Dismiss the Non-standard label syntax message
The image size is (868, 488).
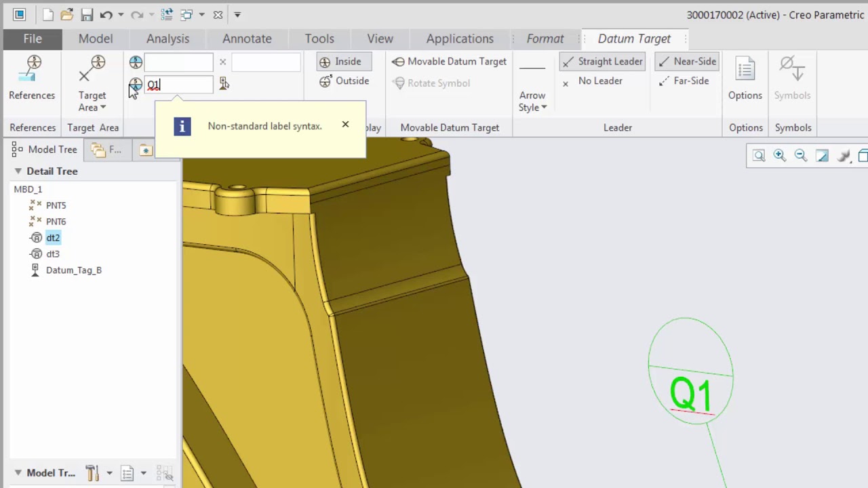coord(345,124)
